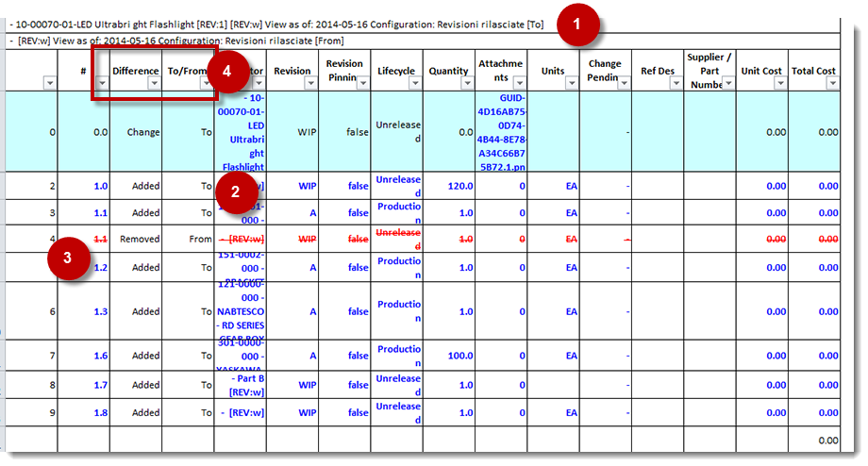Click the '10-00070-01-LED Ultrabright Flashlight' item cell

pyautogui.click(x=241, y=132)
